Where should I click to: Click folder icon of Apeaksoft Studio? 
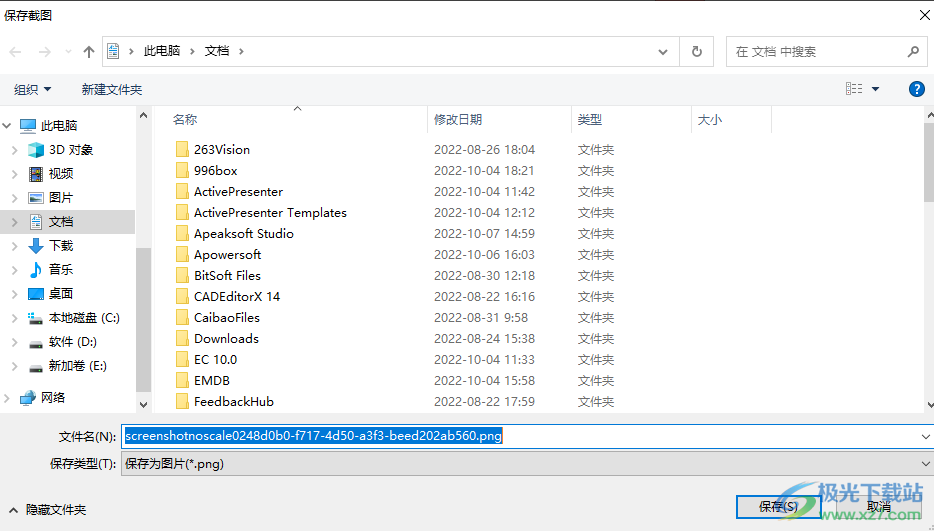point(182,233)
